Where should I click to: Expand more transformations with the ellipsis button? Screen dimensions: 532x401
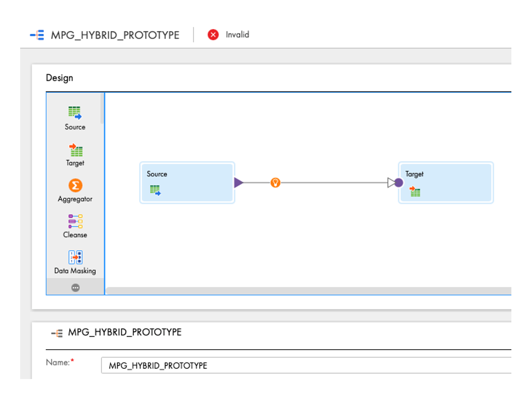click(x=75, y=288)
